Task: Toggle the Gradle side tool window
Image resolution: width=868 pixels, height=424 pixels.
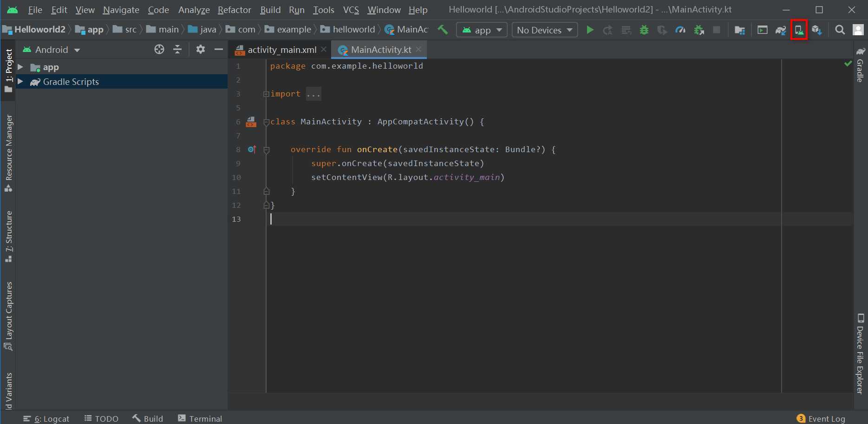Action: pyautogui.click(x=861, y=64)
